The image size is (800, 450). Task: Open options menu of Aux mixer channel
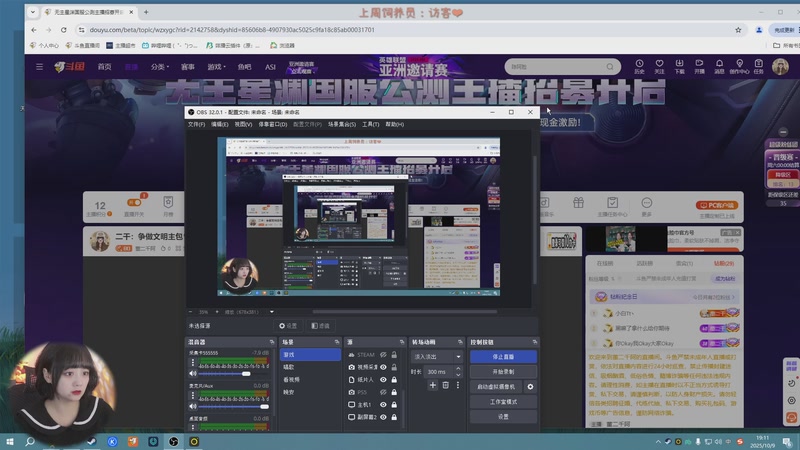193,395
